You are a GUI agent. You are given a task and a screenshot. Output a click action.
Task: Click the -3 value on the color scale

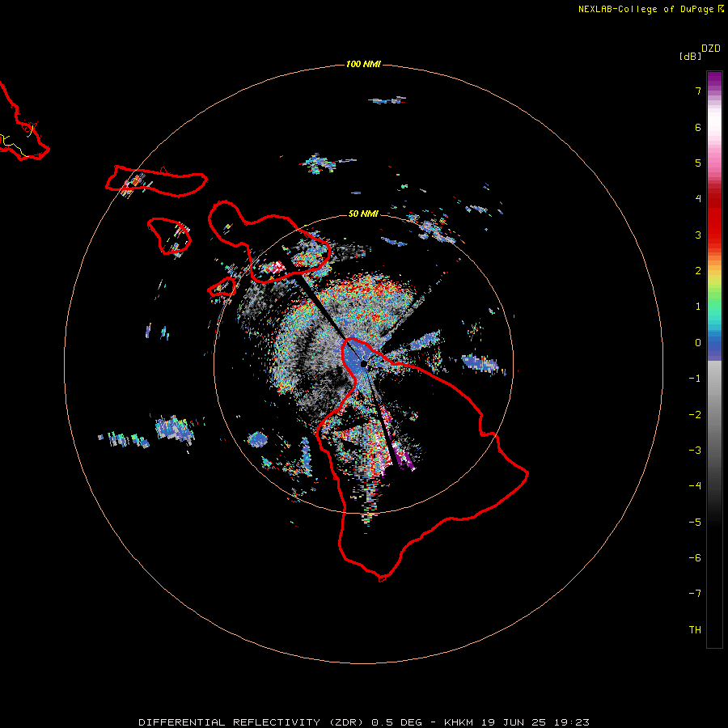(695, 451)
